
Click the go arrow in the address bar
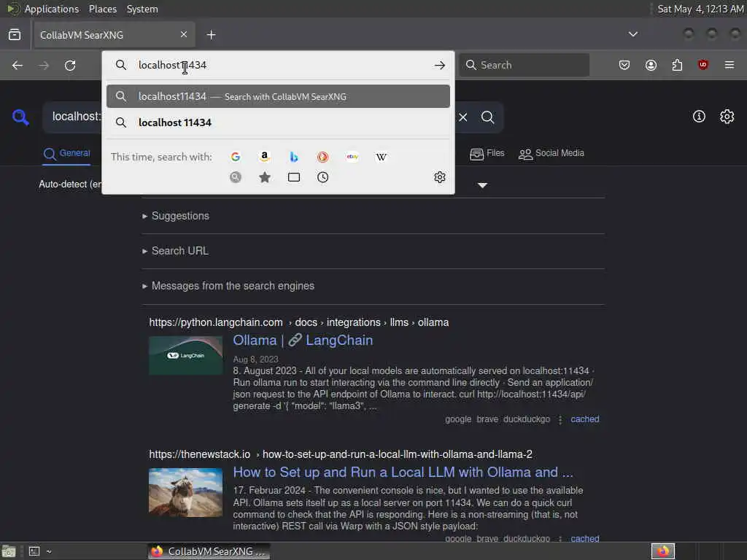(x=440, y=65)
